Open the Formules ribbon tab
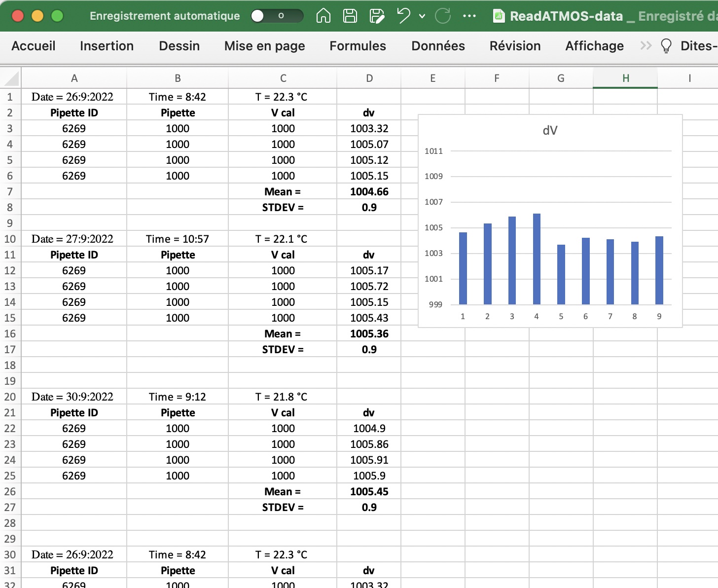Screen dimensions: 718x588 [x=358, y=46]
